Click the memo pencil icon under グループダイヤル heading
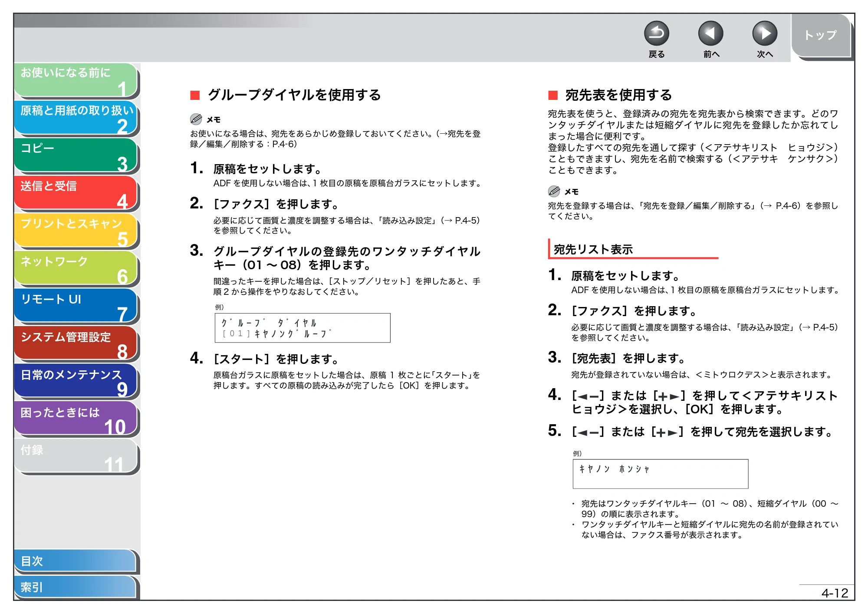The height and width of the screenshot is (614, 868). tap(196, 119)
